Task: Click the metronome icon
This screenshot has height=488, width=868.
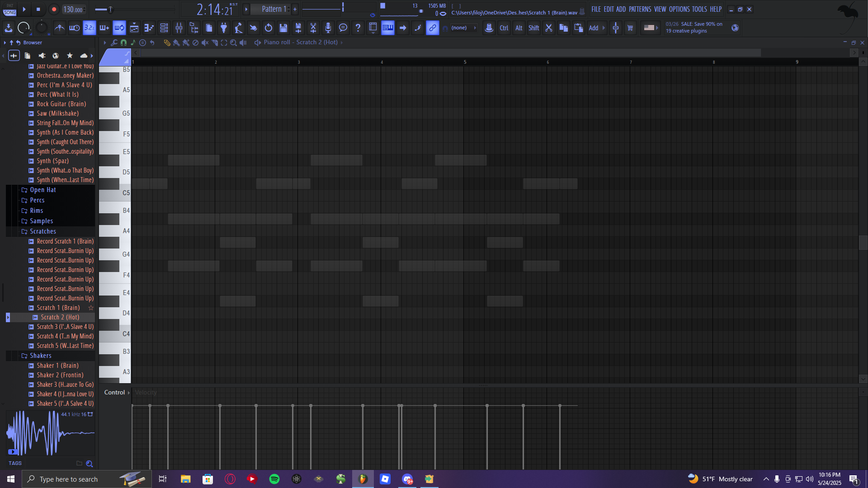Action: [59, 28]
